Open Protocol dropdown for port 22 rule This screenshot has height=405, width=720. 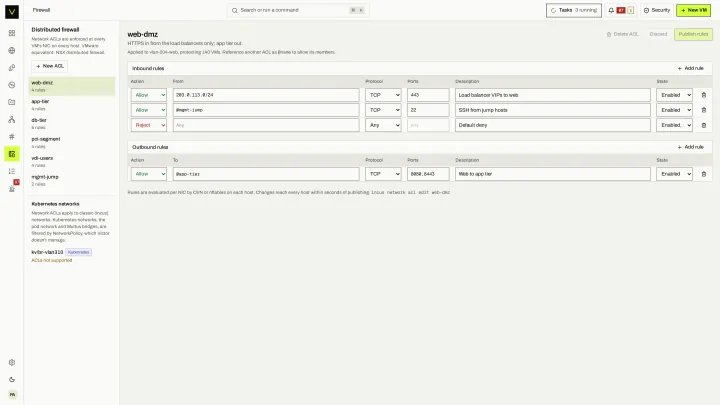click(x=383, y=110)
